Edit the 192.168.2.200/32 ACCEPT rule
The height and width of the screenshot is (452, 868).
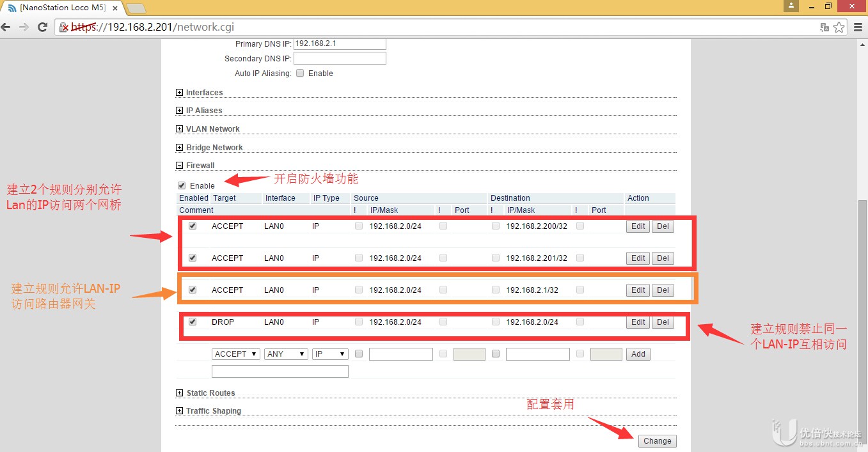click(638, 226)
